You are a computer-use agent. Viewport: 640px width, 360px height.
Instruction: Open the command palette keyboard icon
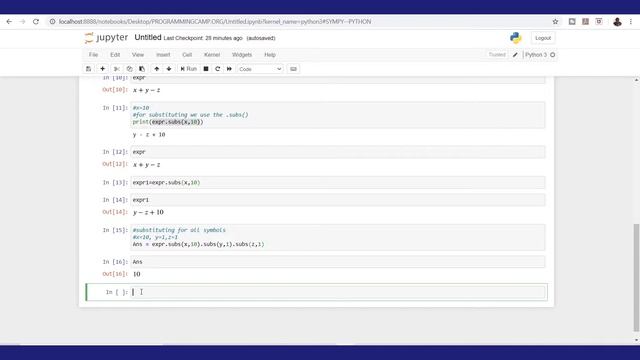[293, 69]
